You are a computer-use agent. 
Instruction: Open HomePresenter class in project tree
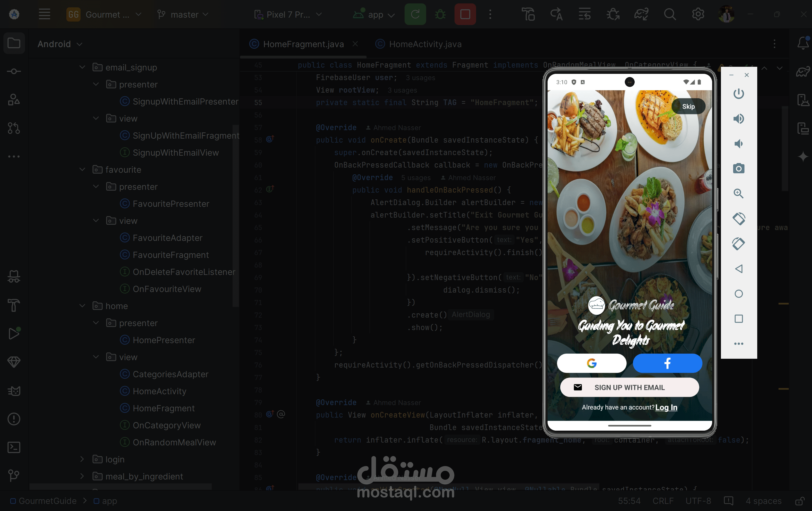tap(163, 340)
